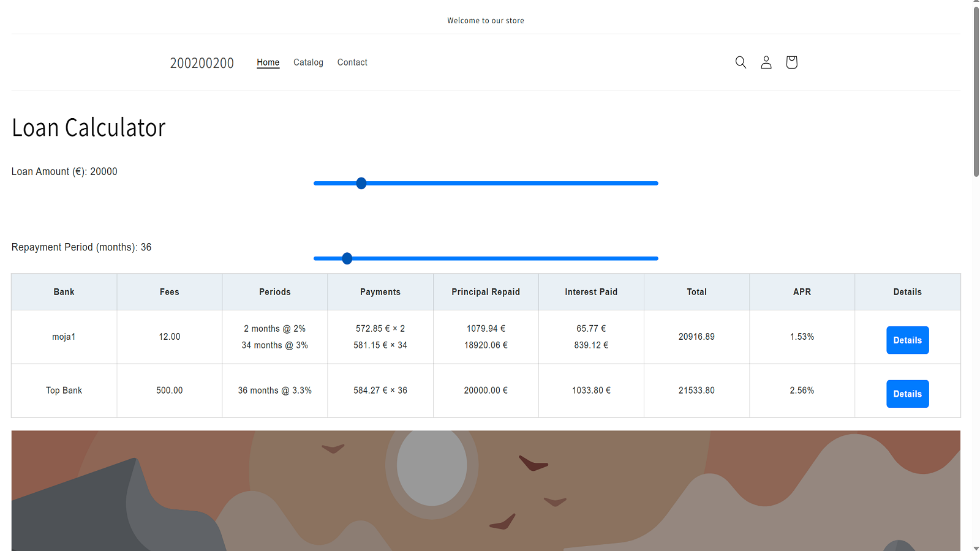The image size is (980, 551).
Task: Click the Welcome to our store announcement
Action: tap(486, 20)
